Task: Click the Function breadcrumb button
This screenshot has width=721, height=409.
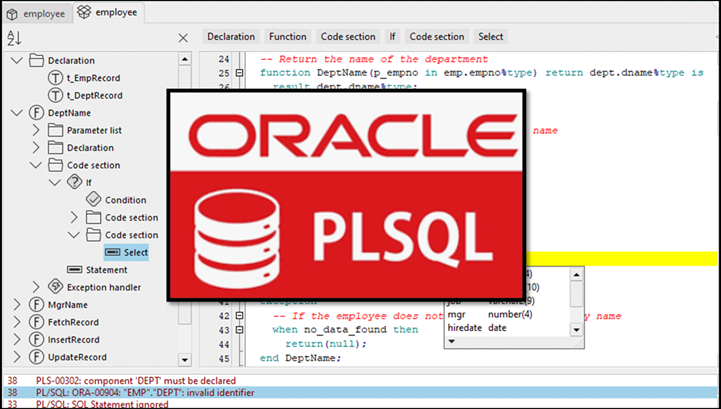Action: tap(288, 37)
